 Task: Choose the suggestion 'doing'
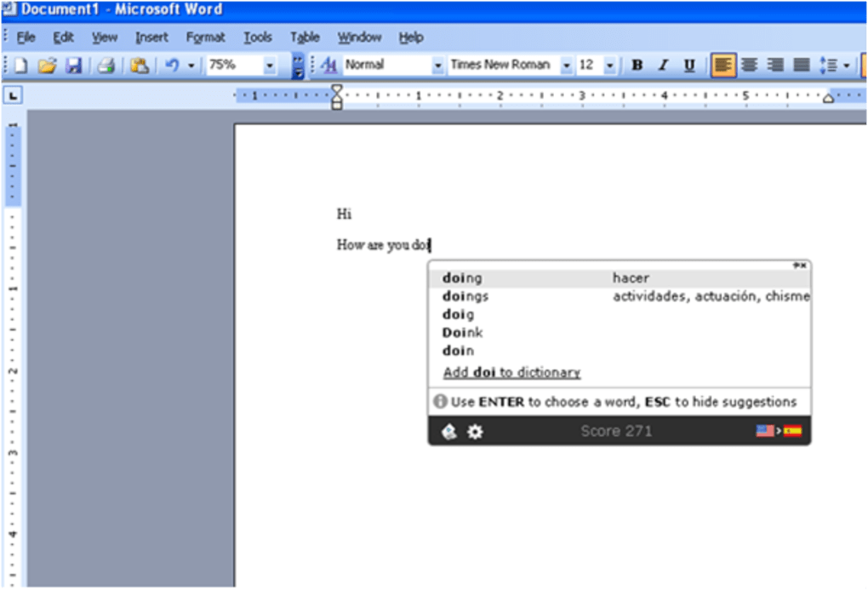[462, 278]
